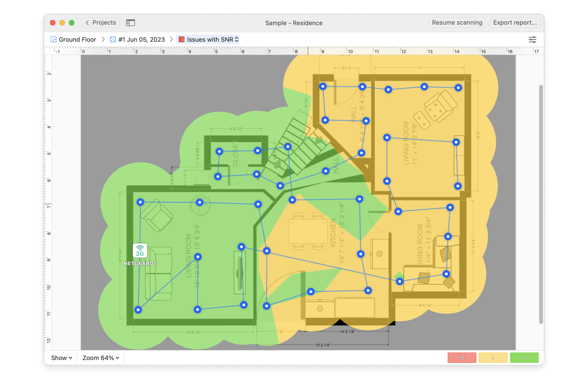
Task: Click the vertical scrollbar of the map
Action: [x=541, y=205]
